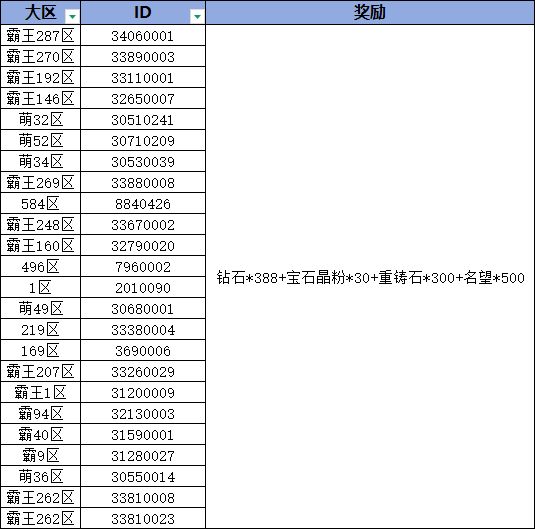Select ID cell 33890003
The height and width of the screenshot is (529, 535).
coord(143,56)
